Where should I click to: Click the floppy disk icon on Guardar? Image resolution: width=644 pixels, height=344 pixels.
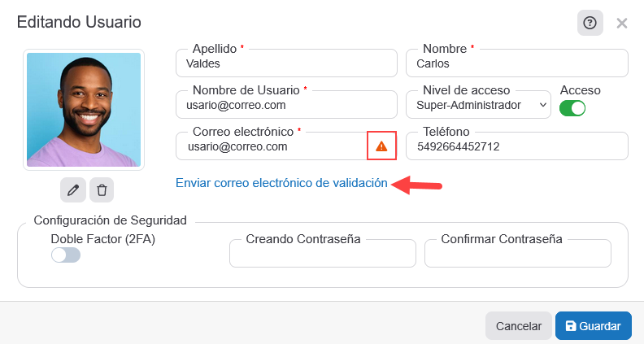click(571, 326)
